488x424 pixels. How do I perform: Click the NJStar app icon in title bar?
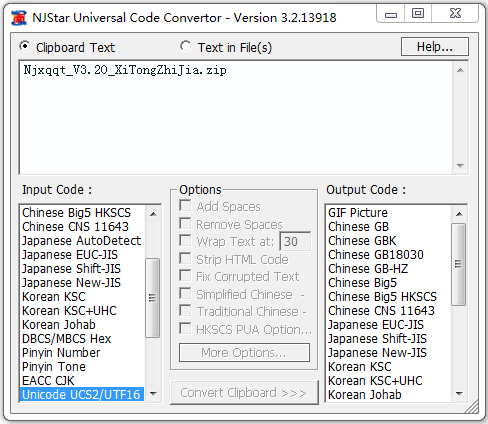19,17
